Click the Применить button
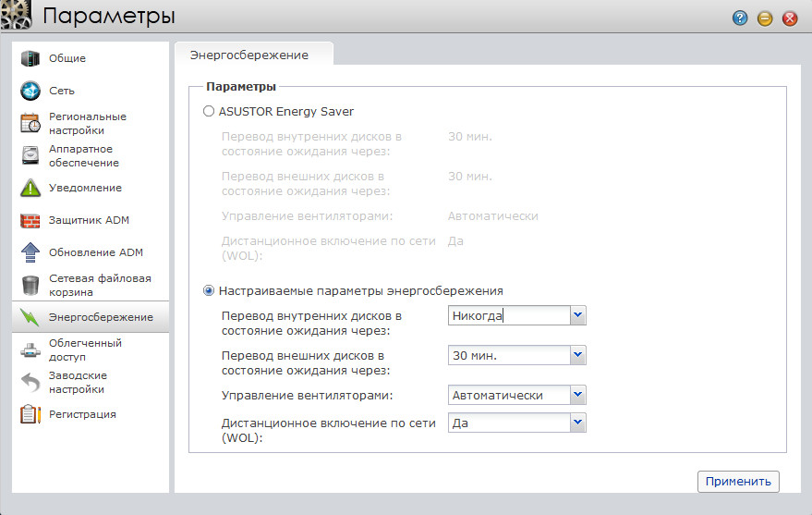This screenshot has height=515, width=812. 737,482
